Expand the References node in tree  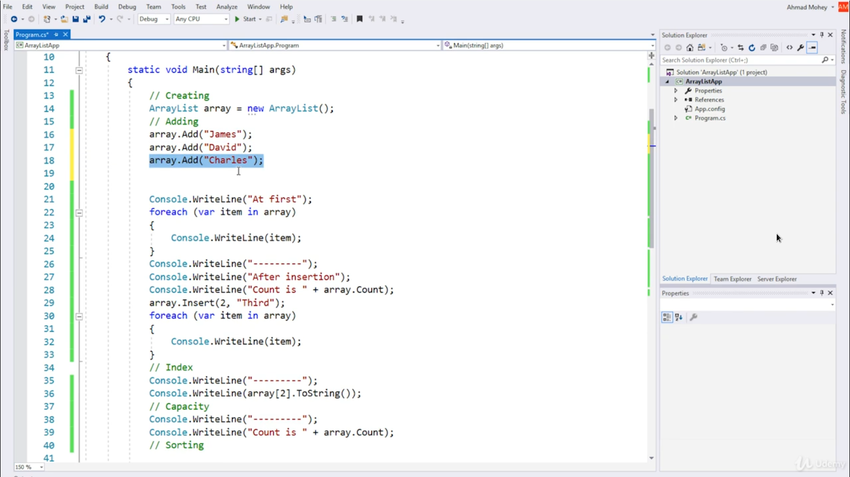[x=676, y=100]
